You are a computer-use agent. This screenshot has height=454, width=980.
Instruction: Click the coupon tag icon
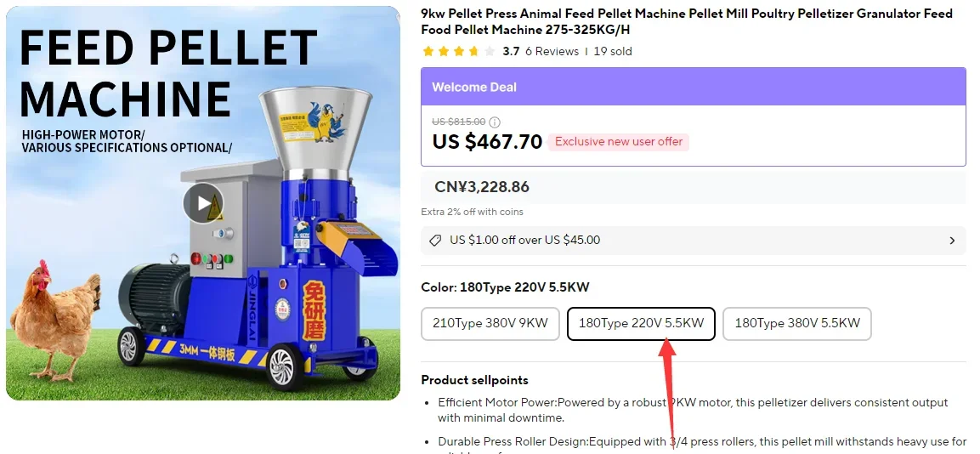(435, 241)
